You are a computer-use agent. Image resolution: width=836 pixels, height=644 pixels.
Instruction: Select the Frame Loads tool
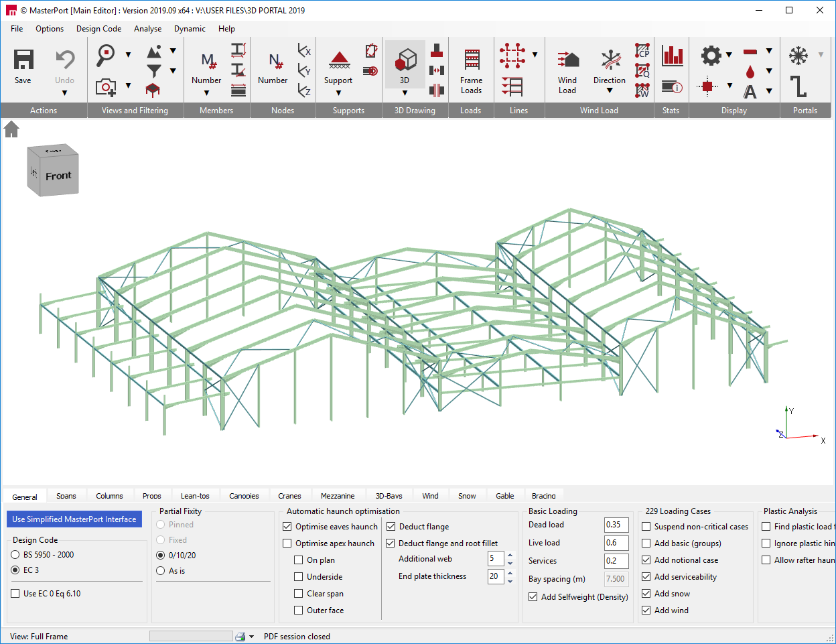(x=472, y=60)
